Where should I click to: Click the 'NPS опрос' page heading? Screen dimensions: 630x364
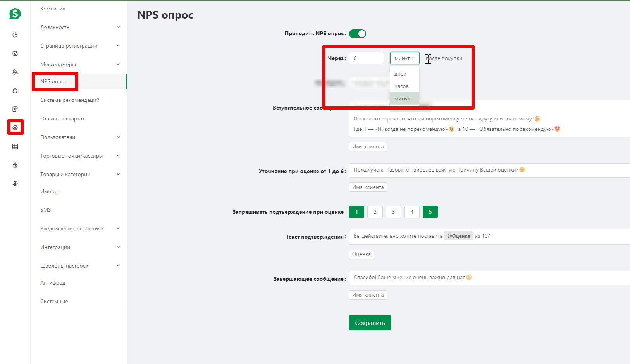[165, 15]
